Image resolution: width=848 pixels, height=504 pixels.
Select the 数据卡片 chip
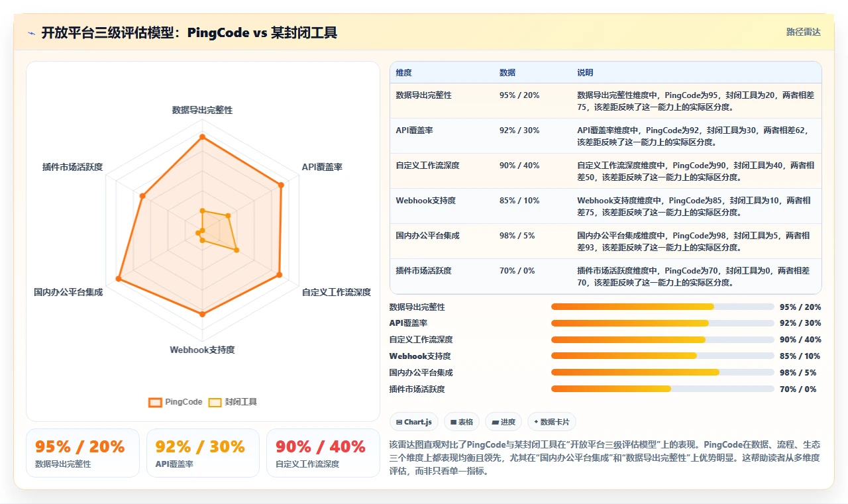click(x=552, y=422)
